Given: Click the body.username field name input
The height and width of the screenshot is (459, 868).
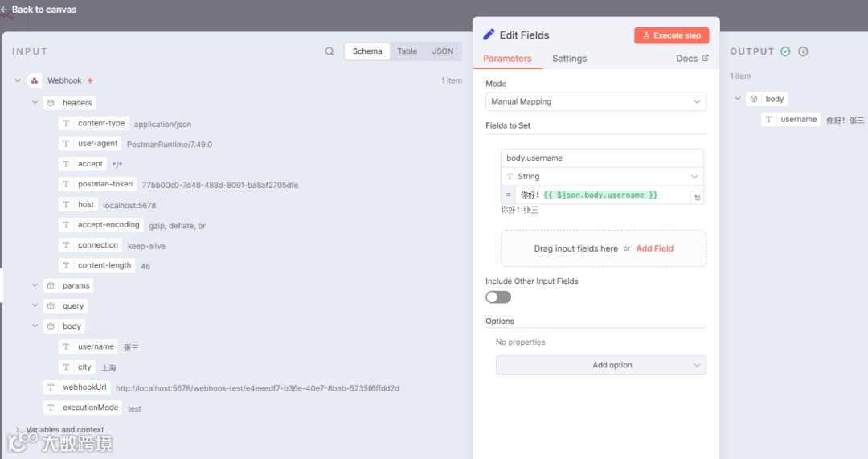Looking at the screenshot, I should (602, 158).
